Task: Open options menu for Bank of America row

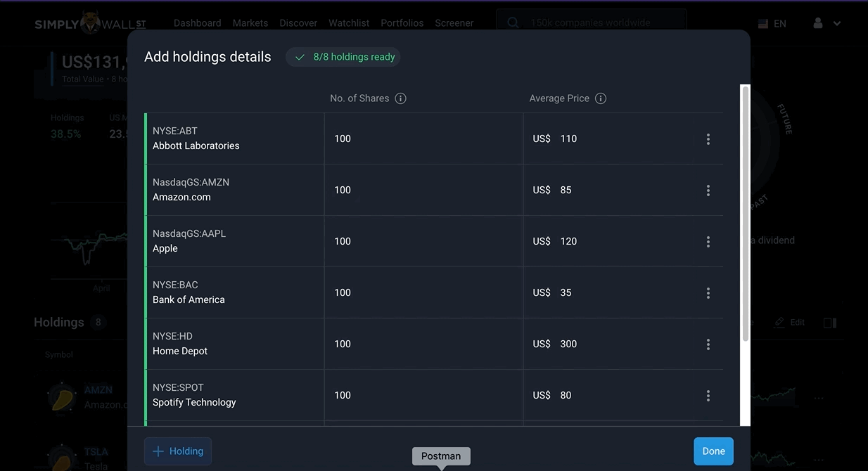Action: 708,293
